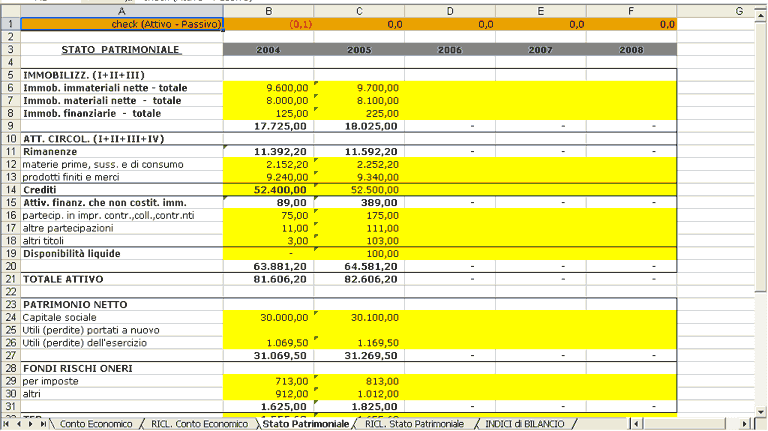768x431 pixels.
Task: Click the 64.581,20 subtotal cell
Action: pos(359,266)
